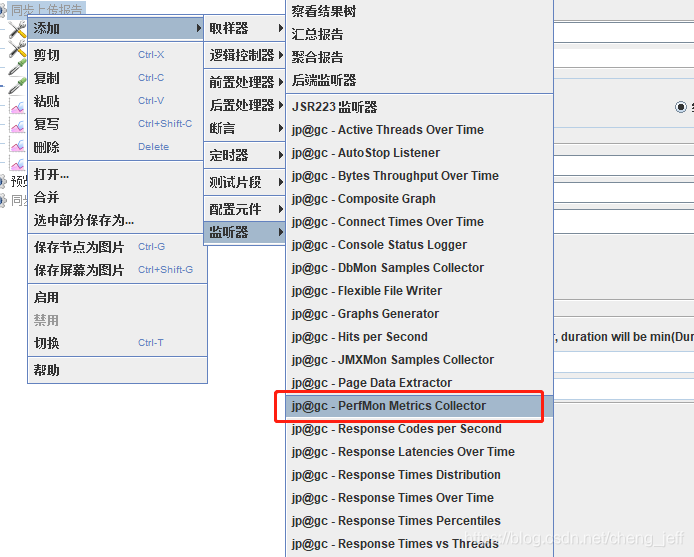Click 粘贴 in the context menu
Image resolution: width=694 pixels, height=557 pixels.
point(116,101)
